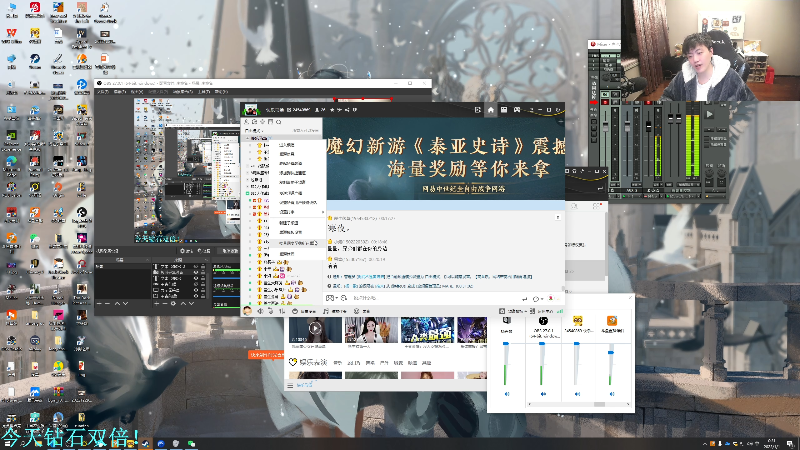800x450 pixels.
Task: Toggle lock icon of the bottom OBS source row
Action: point(203,296)
